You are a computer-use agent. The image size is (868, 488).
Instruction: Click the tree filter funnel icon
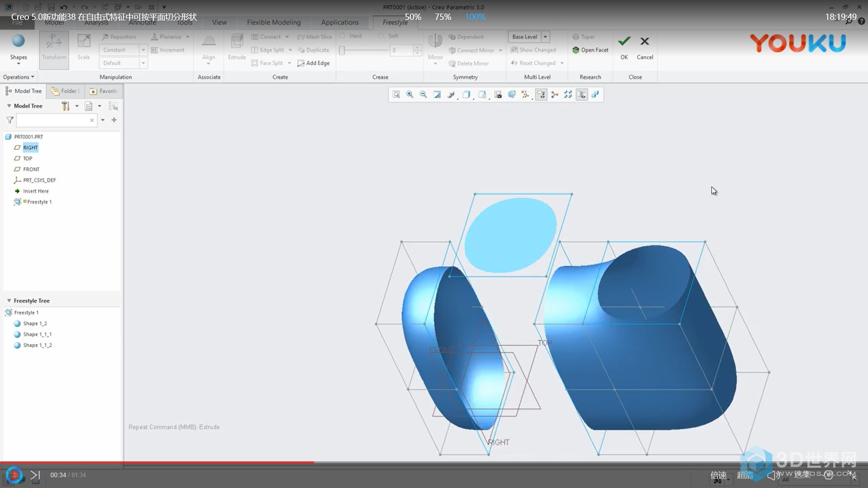coord(9,120)
